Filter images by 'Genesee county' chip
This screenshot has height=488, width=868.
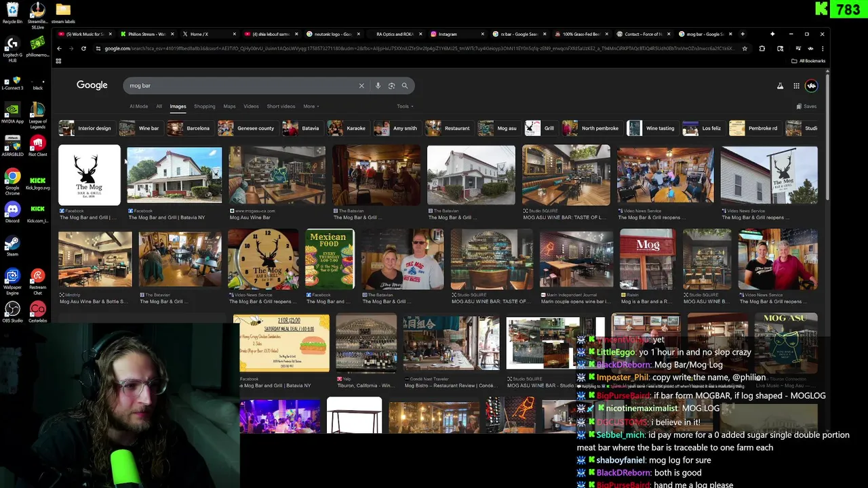click(248, 128)
